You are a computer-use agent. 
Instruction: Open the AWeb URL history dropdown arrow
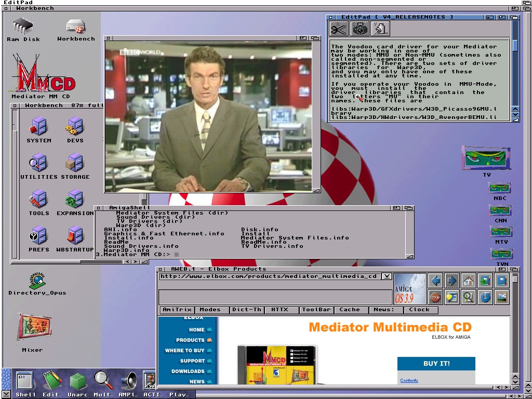click(387, 276)
